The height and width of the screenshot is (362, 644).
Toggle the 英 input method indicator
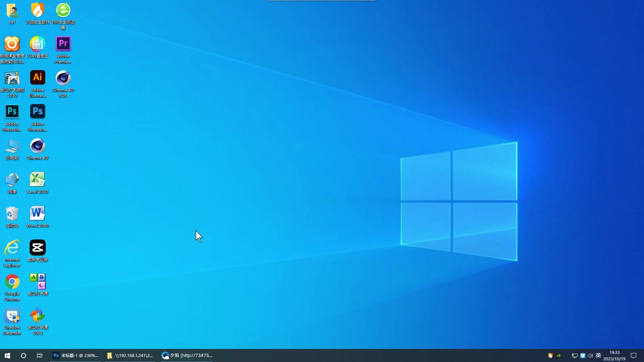click(598, 356)
